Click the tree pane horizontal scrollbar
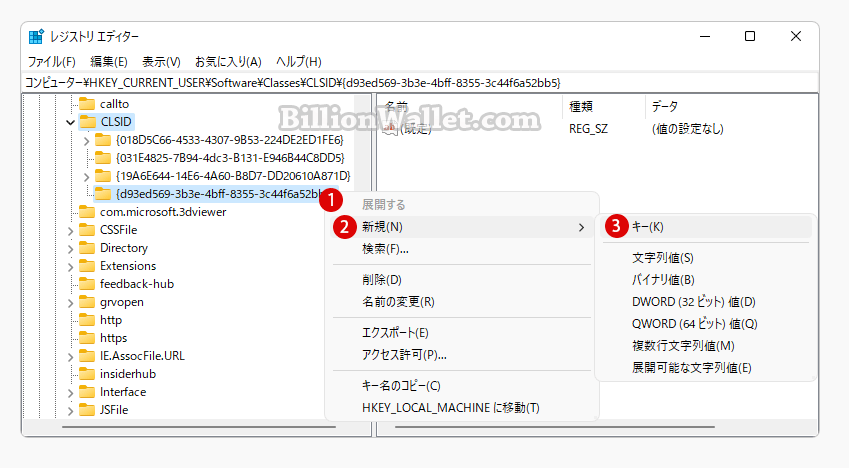The image size is (849, 468). pos(199,427)
